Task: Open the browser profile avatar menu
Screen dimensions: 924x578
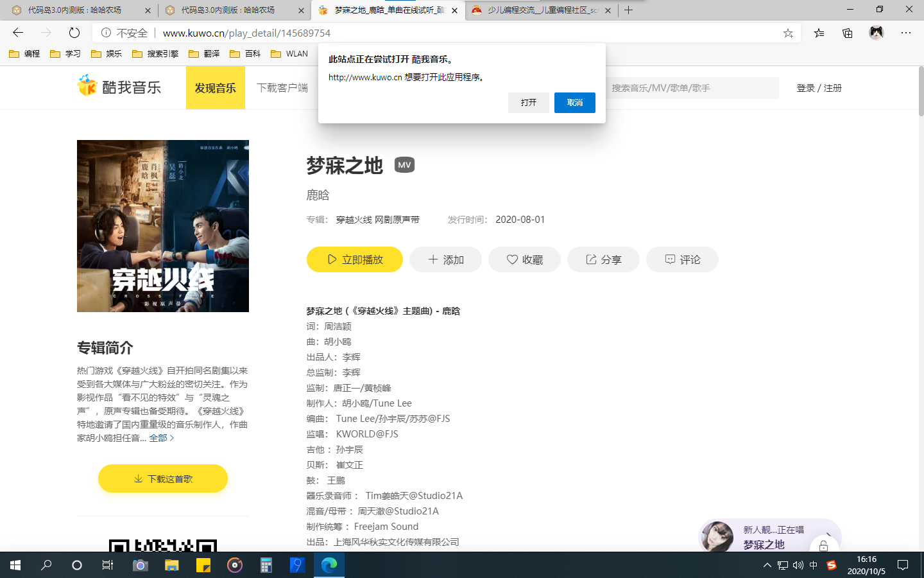Action: click(877, 33)
